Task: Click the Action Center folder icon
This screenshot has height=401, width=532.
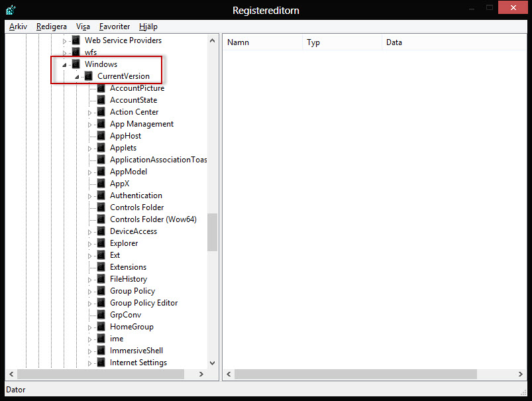Action: coord(101,112)
